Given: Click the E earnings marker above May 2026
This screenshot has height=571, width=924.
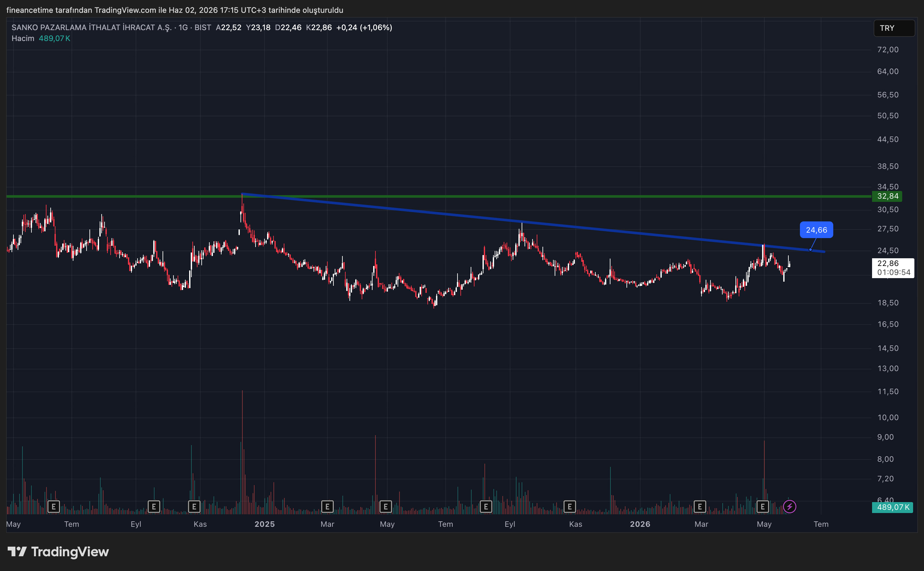Looking at the screenshot, I should click(x=763, y=506).
